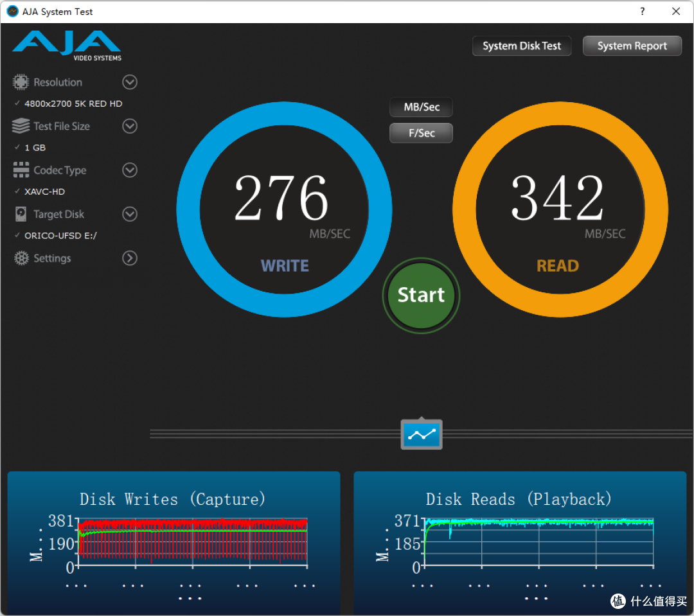
Task: Click the Disk Reads (Playback) title
Action: coord(519,499)
